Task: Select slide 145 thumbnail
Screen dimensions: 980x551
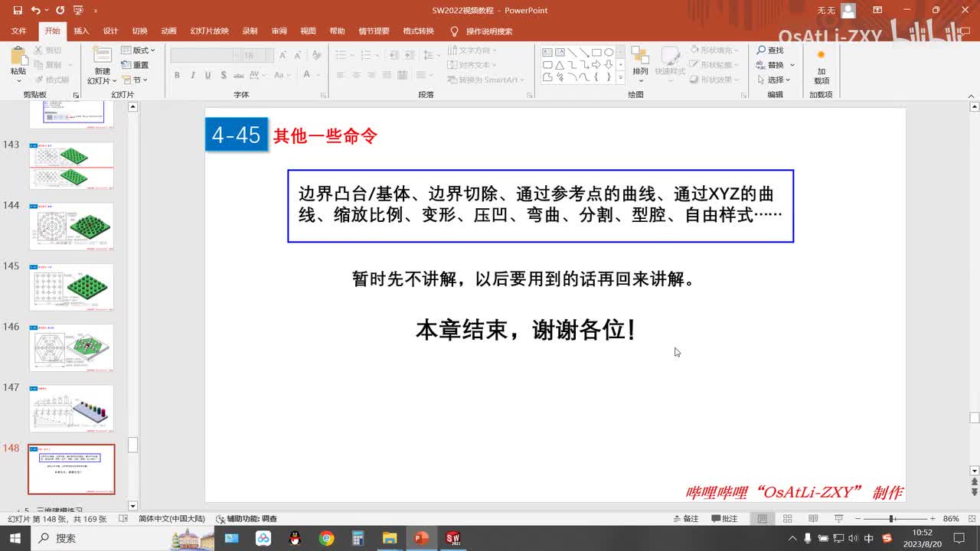Action: tap(71, 287)
